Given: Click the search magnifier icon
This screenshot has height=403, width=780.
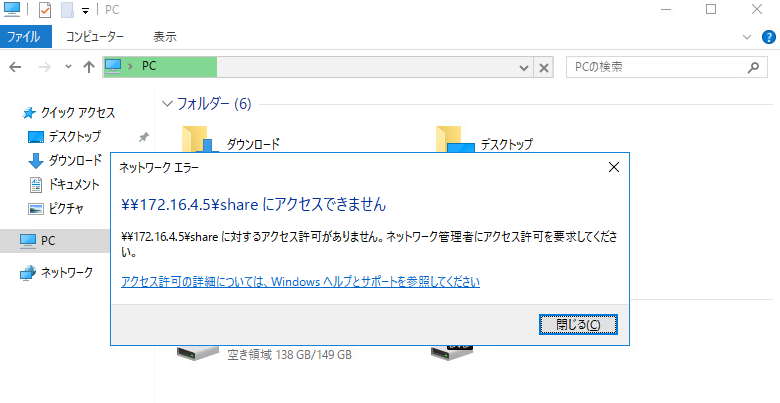Looking at the screenshot, I should click(x=754, y=67).
